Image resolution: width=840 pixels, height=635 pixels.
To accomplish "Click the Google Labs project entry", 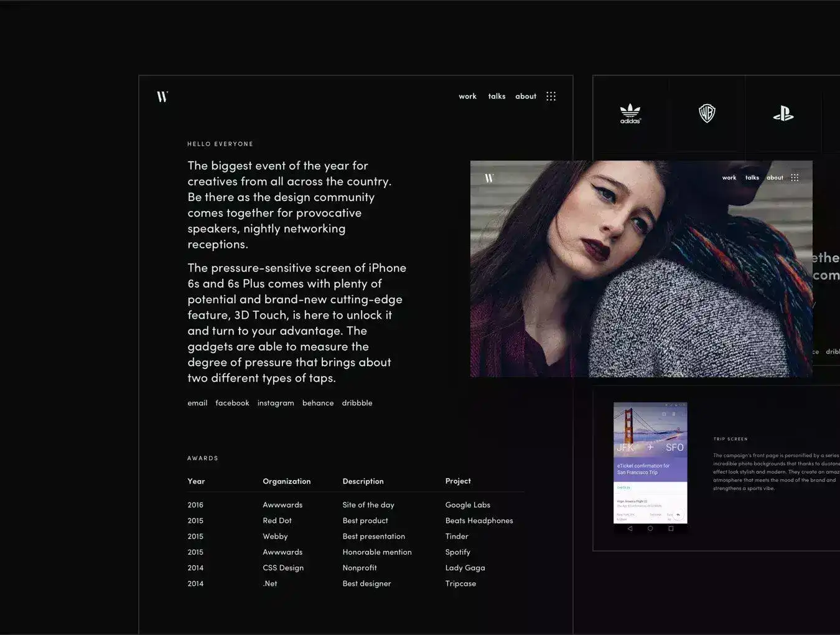I will click(467, 505).
